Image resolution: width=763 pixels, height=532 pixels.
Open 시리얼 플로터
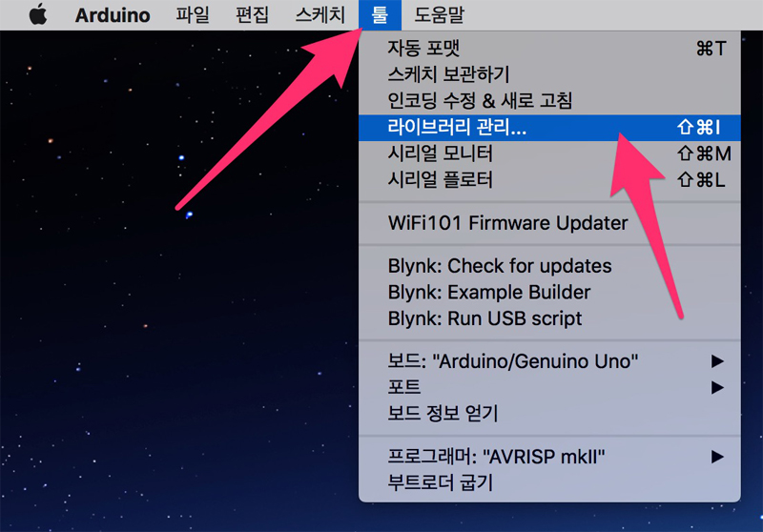pyautogui.click(x=549, y=180)
